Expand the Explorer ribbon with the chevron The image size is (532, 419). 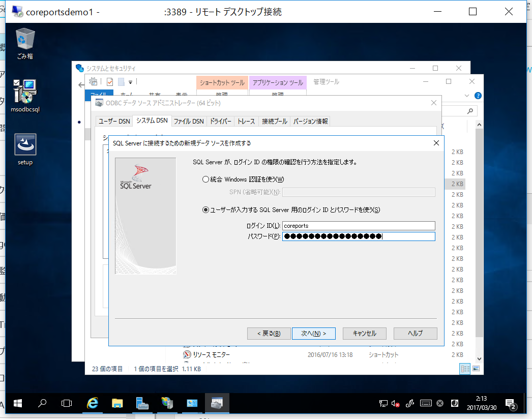[467, 96]
